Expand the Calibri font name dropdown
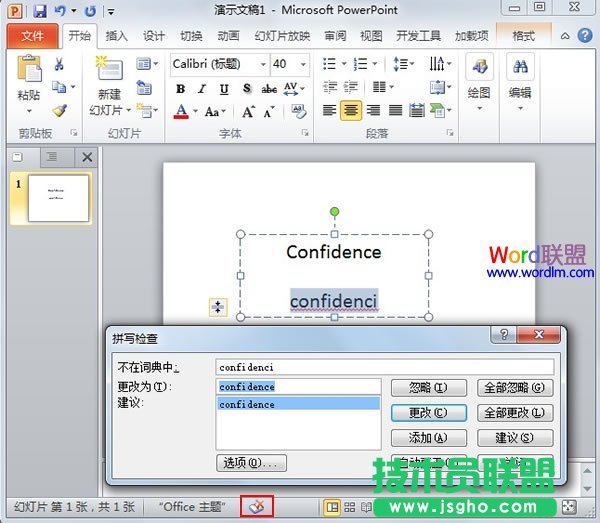600x523 pixels. click(262, 64)
